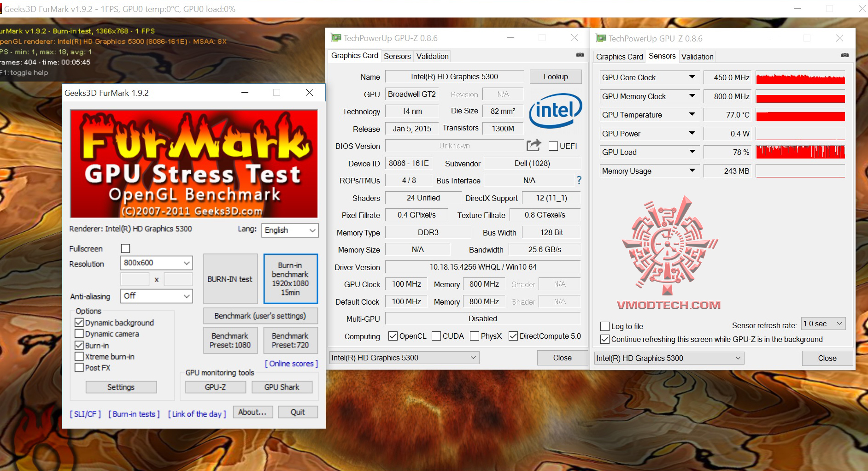Click the FurMark GPU Stress Test banner

pos(194,164)
